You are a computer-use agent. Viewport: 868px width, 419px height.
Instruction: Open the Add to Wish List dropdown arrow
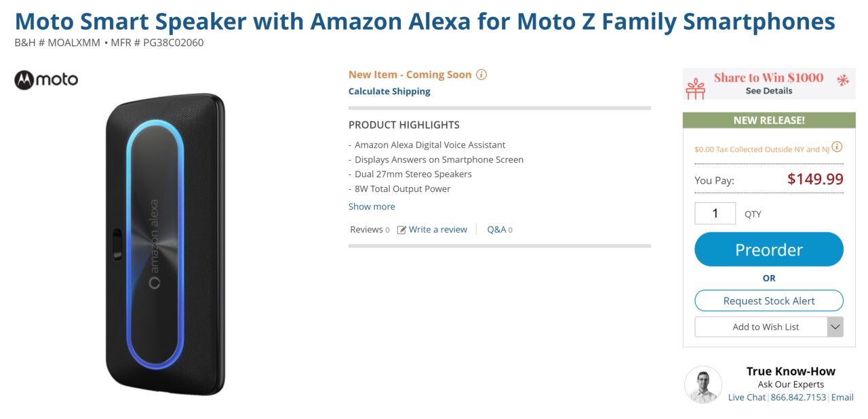pyautogui.click(x=835, y=327)
